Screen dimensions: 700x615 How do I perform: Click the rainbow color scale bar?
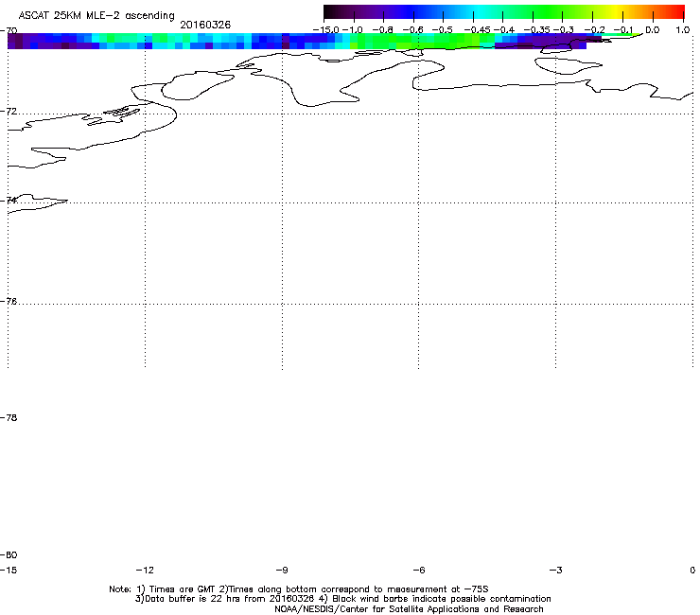tap(504, 12)
